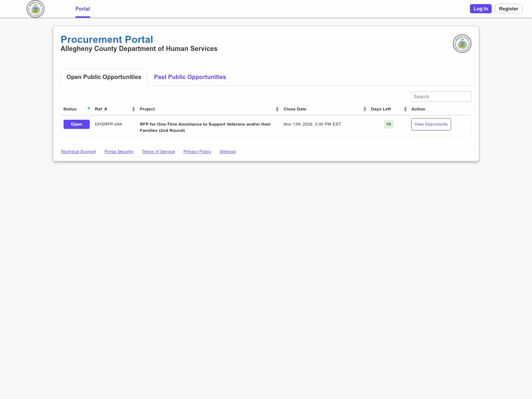This screenshot has width=532, height=399.
Task: Switch to Past Public Opportunities tab
Action: click(x=190, y=77)
